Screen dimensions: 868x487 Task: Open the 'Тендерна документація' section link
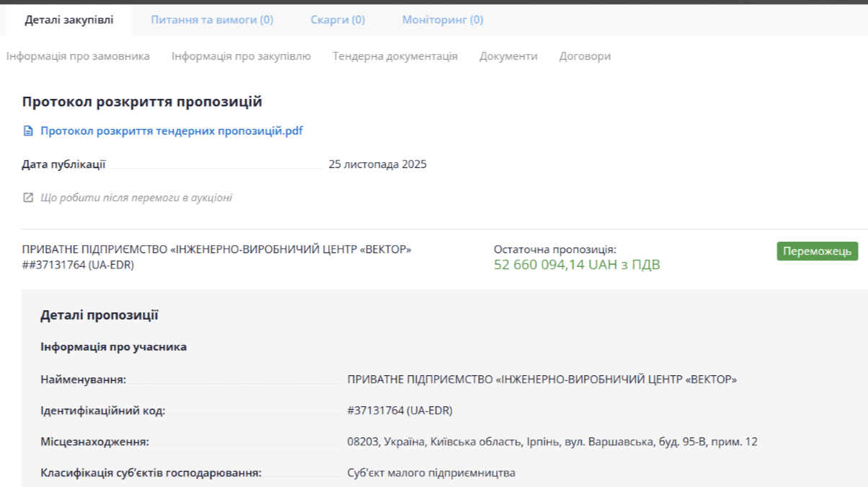395,56
